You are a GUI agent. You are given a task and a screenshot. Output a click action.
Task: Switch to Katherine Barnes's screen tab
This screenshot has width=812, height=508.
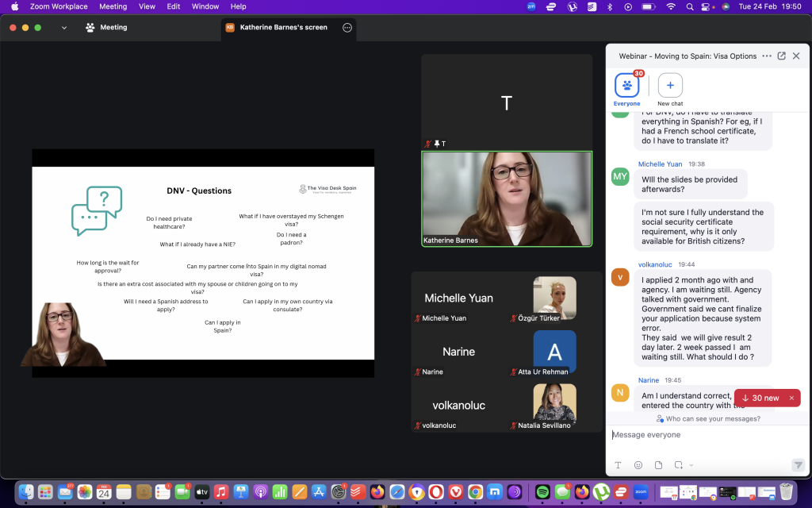click(x=283, y=28)
